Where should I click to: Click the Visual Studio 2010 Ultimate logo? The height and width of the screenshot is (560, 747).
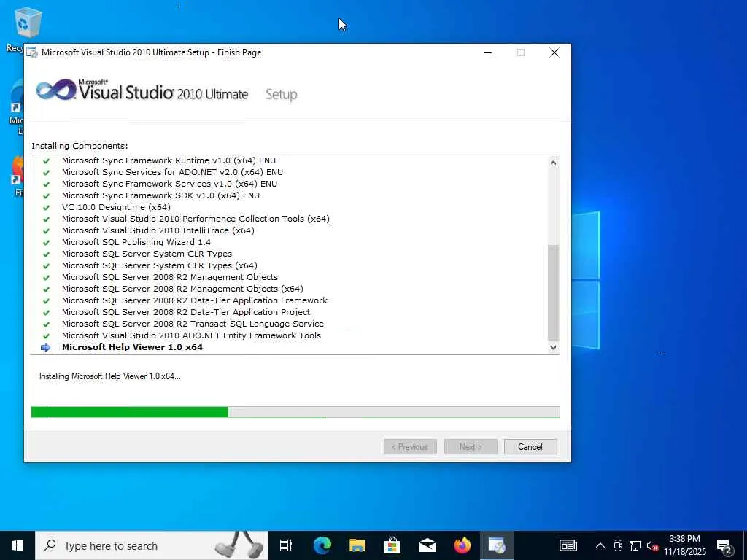point(142,90)
